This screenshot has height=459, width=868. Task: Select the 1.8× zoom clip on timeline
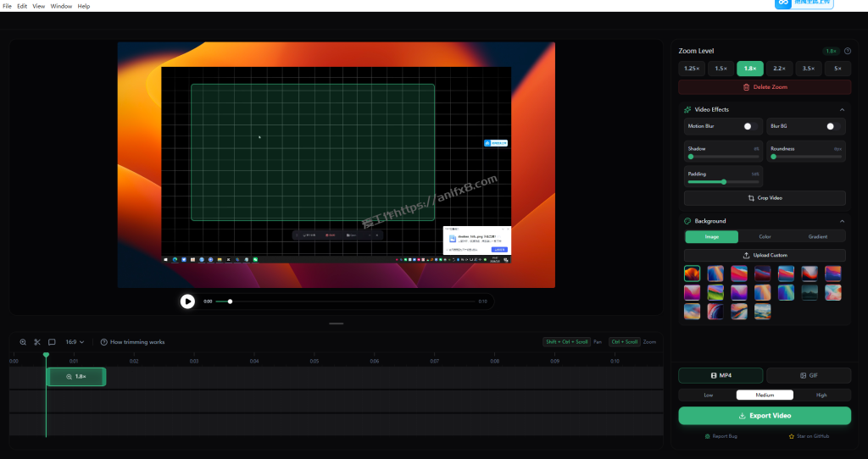76,377
